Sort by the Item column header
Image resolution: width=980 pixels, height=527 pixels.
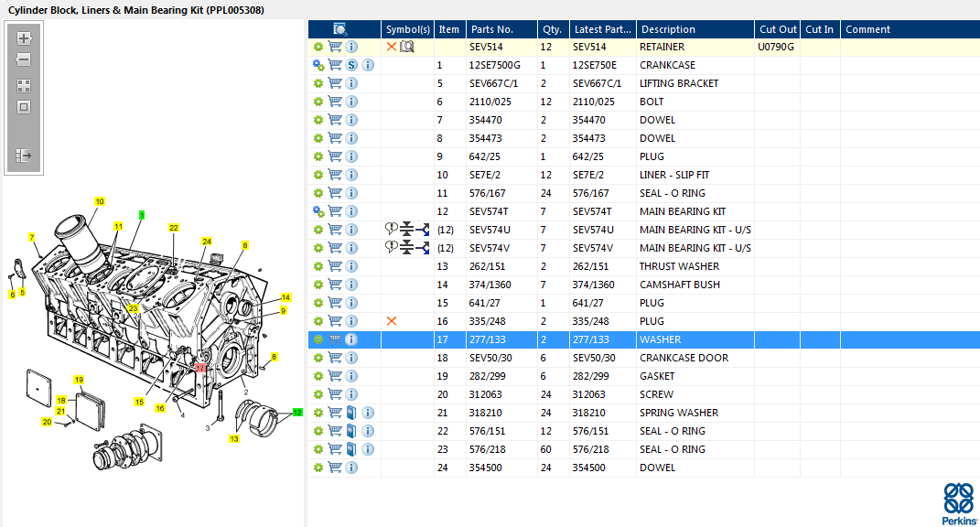pyautogui.click(x=449, y=29)
